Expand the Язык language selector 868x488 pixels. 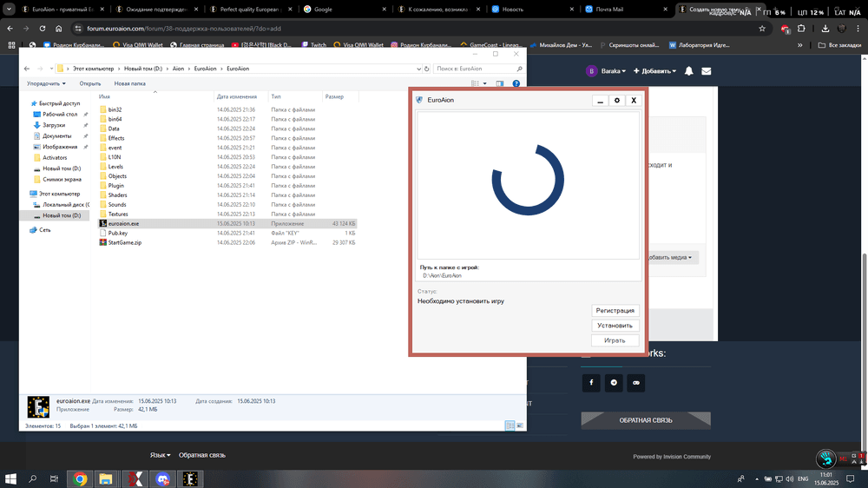(x=159, y=455)
